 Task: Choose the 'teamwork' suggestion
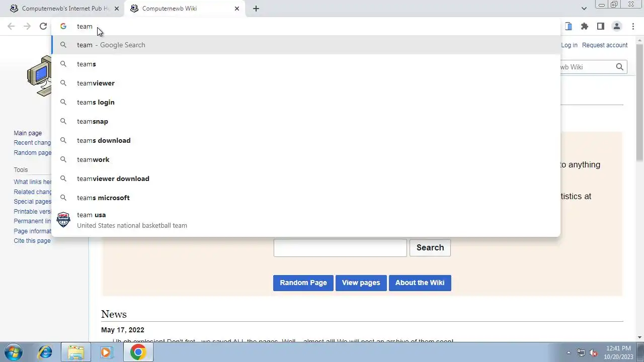coord(306,159)
